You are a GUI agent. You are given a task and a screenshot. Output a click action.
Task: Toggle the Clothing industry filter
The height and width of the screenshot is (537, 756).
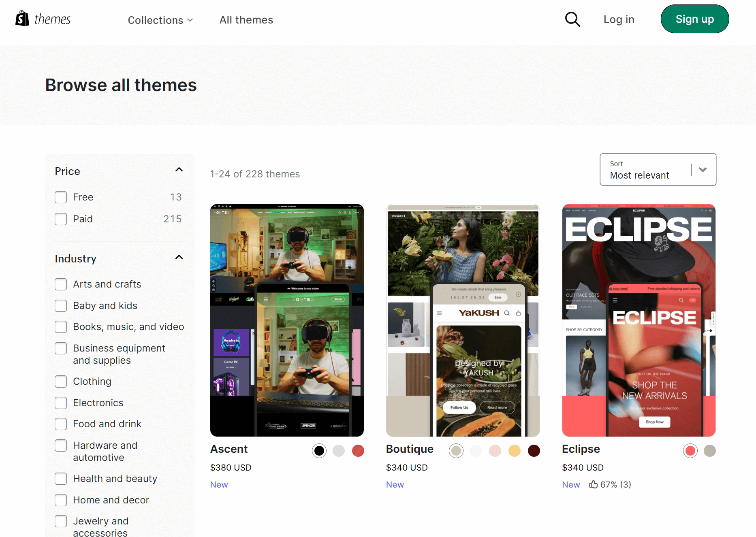pyautogui.click(x=61, y=381)
